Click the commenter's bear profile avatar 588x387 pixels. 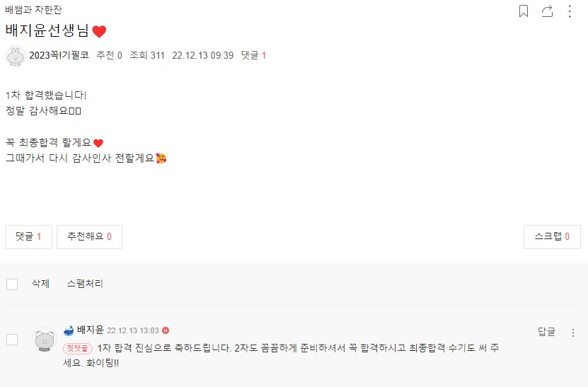pyautogui.click(x=45, y=339)
